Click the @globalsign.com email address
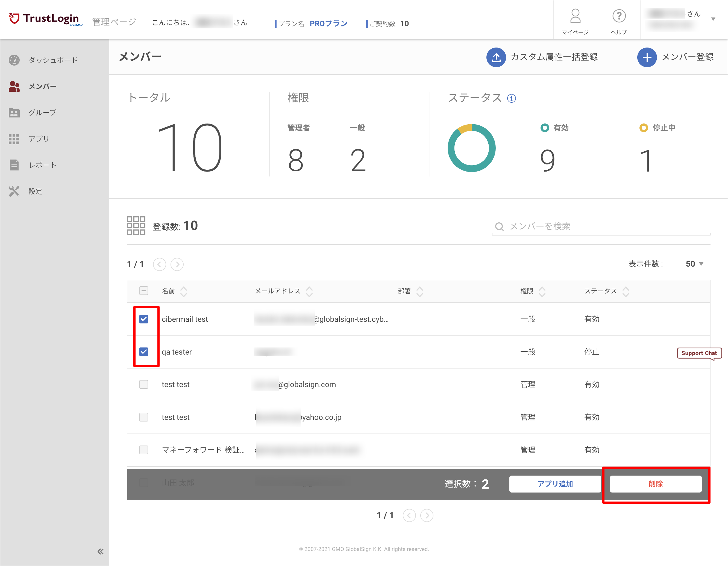Screen dimensions: 728x566 (x=307, y=384)
